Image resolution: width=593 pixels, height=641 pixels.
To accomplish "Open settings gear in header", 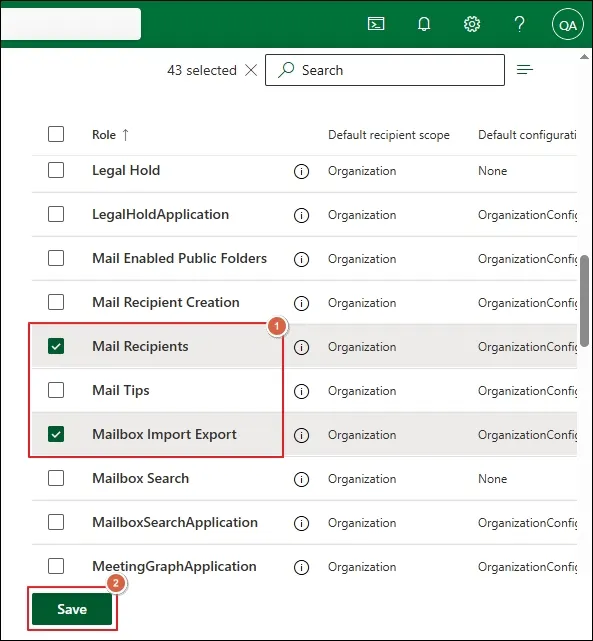I will [472, 24].
